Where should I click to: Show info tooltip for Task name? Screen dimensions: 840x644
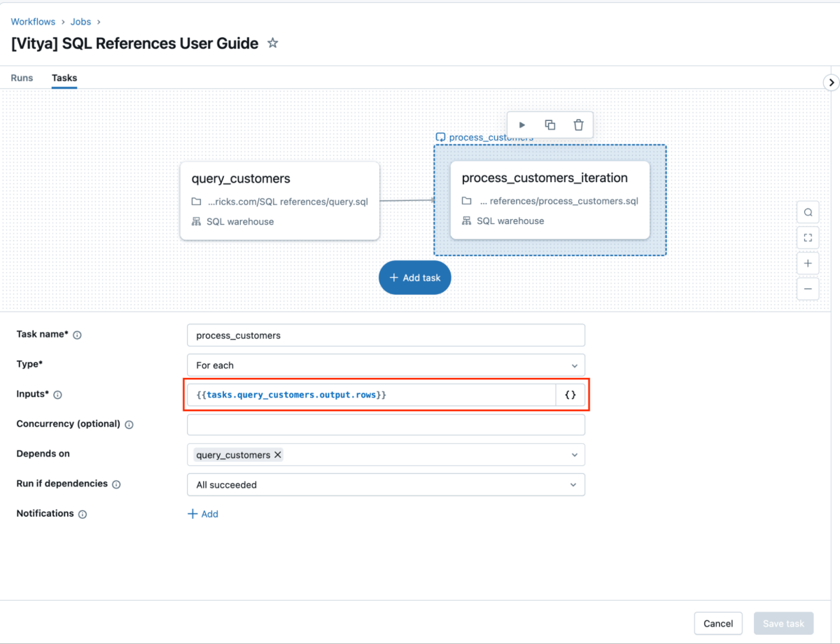(77, 335)
